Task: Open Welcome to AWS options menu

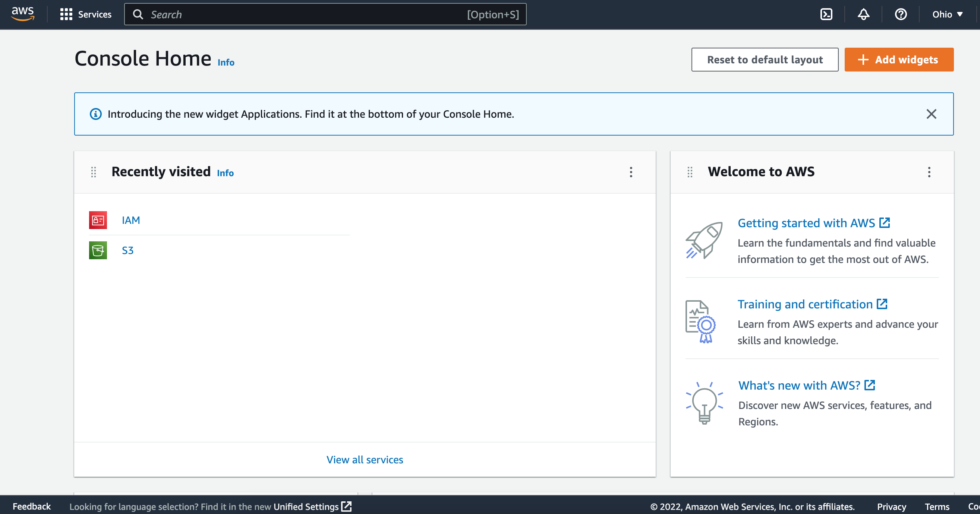Action: pyautogui.click(x=929, y=172)
